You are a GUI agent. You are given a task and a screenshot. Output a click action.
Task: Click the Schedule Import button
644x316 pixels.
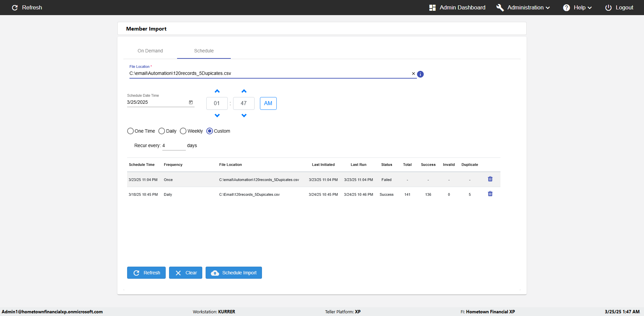click(x=233, y=273)
